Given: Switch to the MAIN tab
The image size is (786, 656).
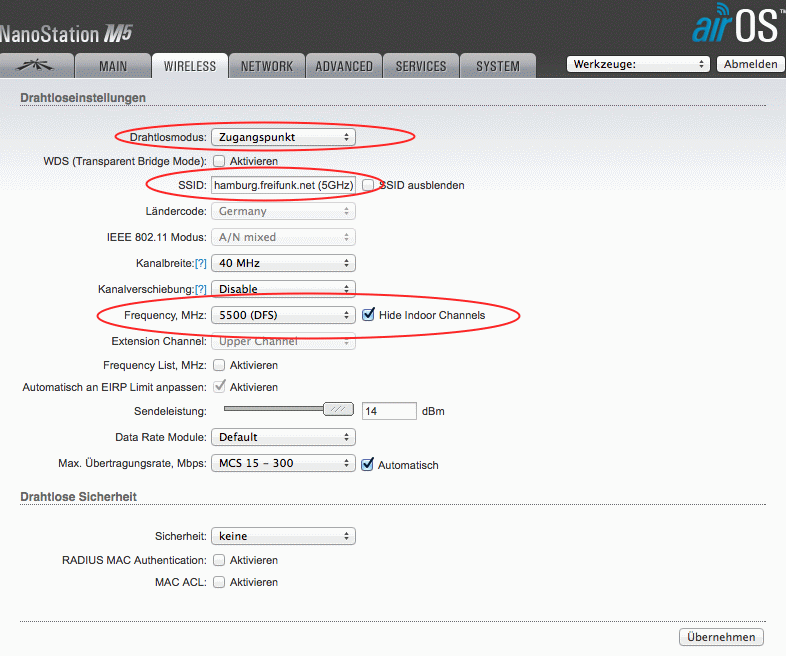Looking at the screenshot, I should tap(113, 66).
